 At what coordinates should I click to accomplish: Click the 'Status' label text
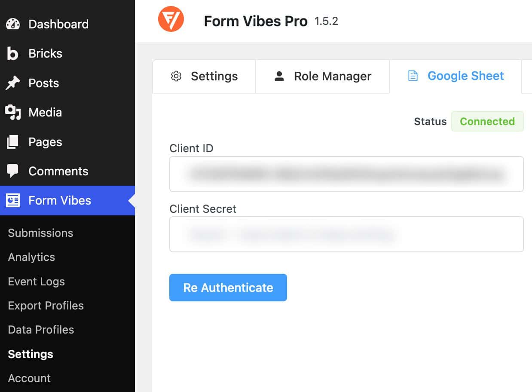[x=430, y=122]
